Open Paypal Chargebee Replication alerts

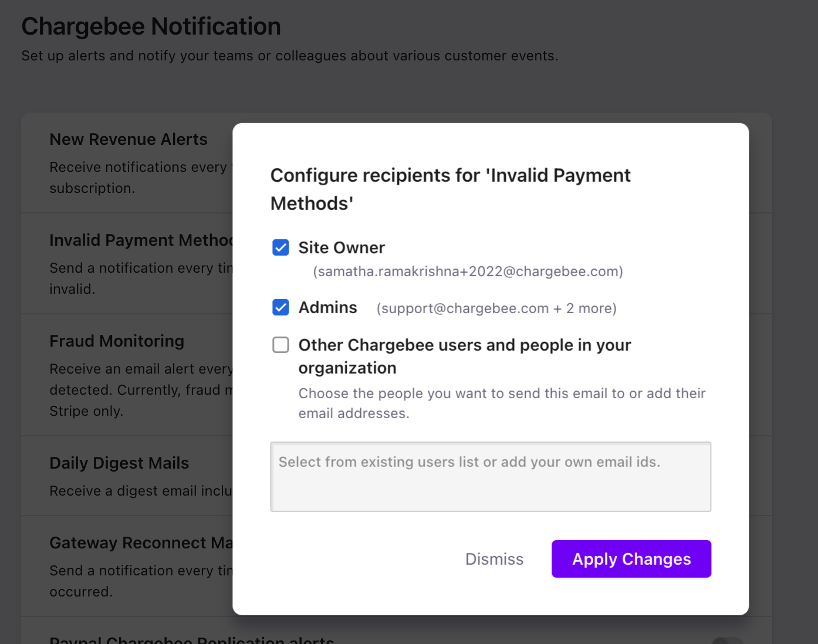191,639
